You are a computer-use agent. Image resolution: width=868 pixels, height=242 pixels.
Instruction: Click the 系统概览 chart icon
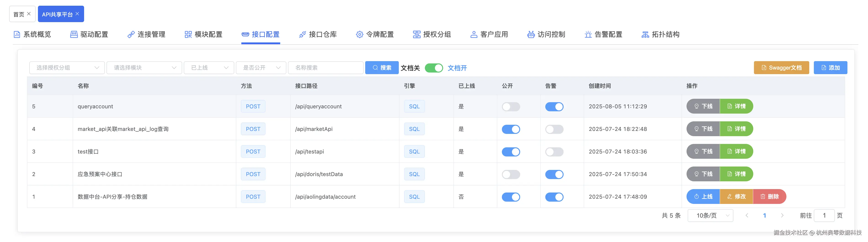(17, 34)
